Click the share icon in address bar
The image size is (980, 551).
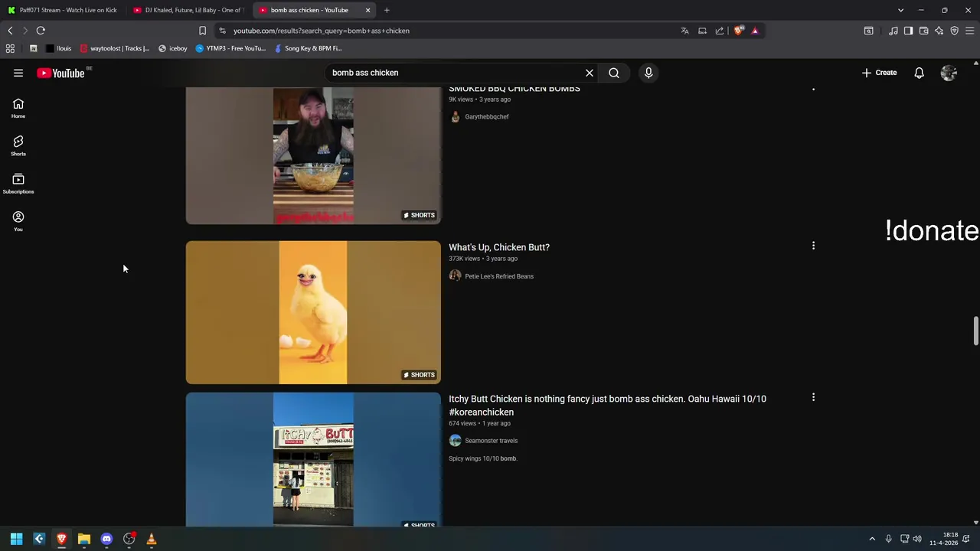coord(720,31)
